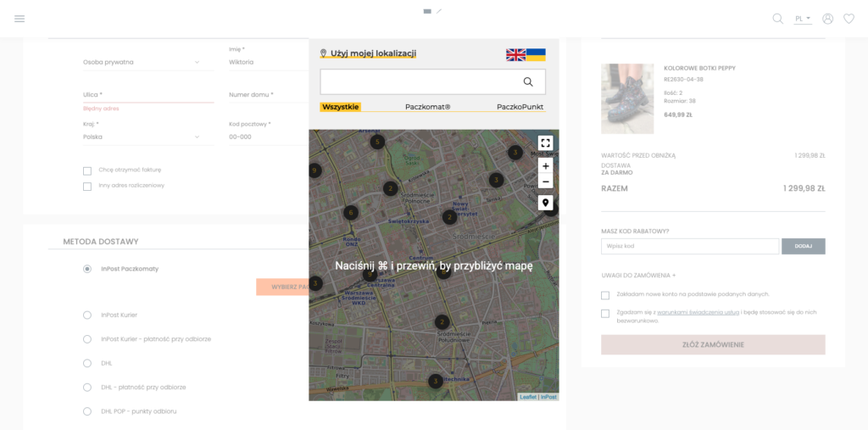Check the Zgadzam się z warunkami terms checkbox
This screenshot has height=430, width=868.
pyautogui.click(x=605, y=314)
